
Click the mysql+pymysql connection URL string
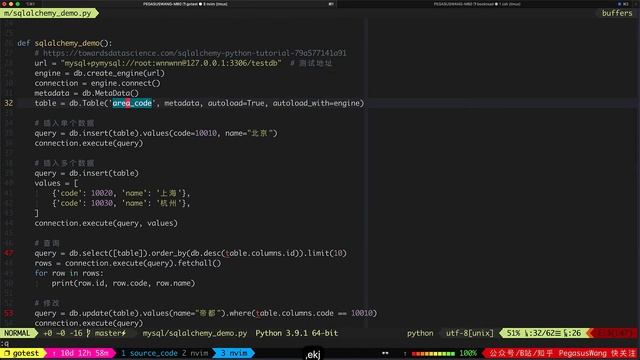click(171, 63)
